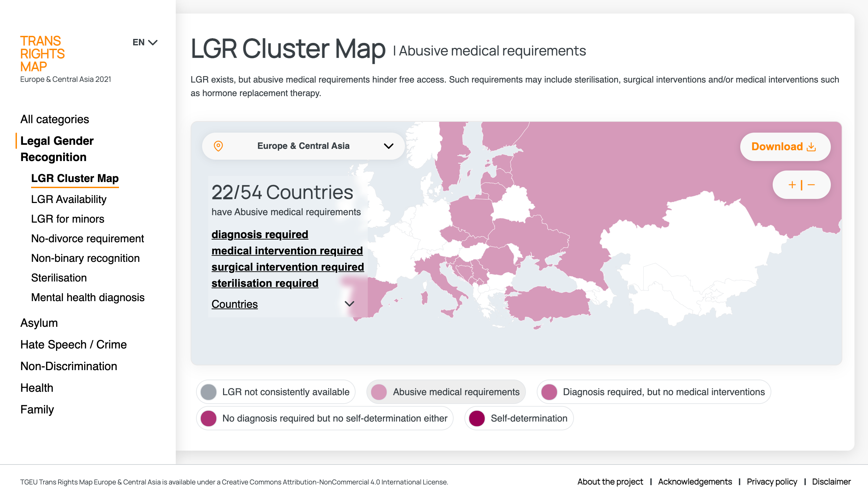Click the No diagnosis required legend swatch
868x498 pixels.
click(x=209, y=418)
